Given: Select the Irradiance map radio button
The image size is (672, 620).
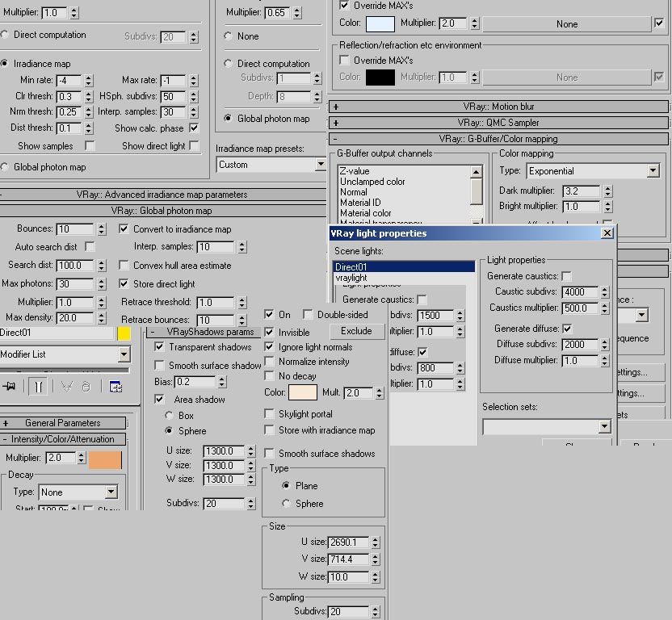Looking at the screenshot, I should click(x=4, y=64).
